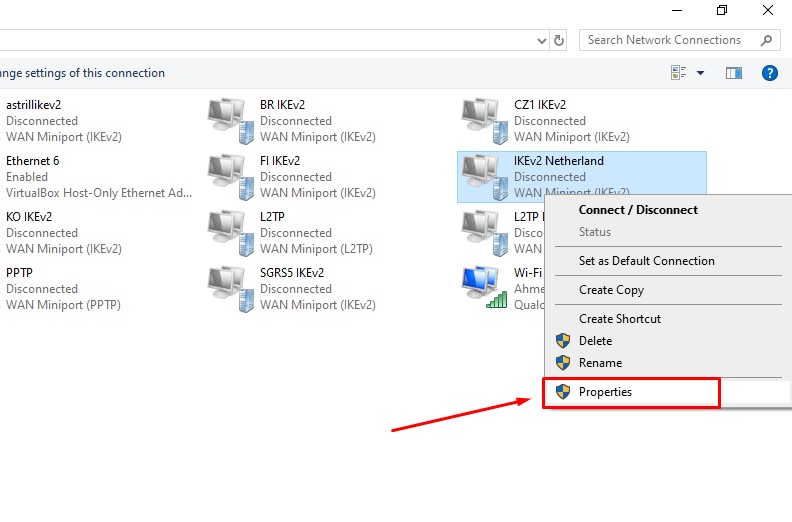
Task: Click the shield icon beside Delete
Action: [x=563, y=341]
